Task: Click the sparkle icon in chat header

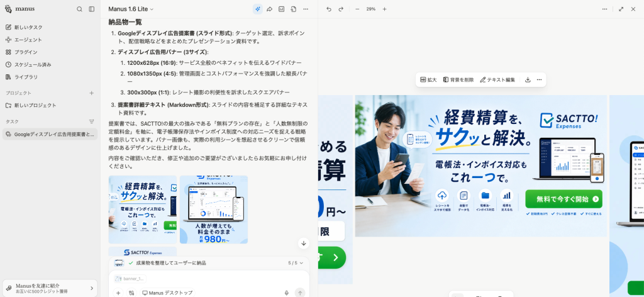Action: tap(257, 9)
